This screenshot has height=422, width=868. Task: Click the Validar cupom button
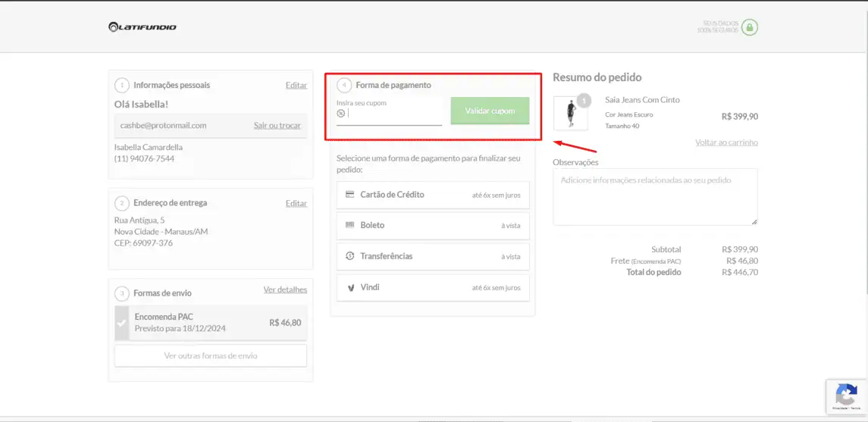pyautogui.click(x=490, y=111)
